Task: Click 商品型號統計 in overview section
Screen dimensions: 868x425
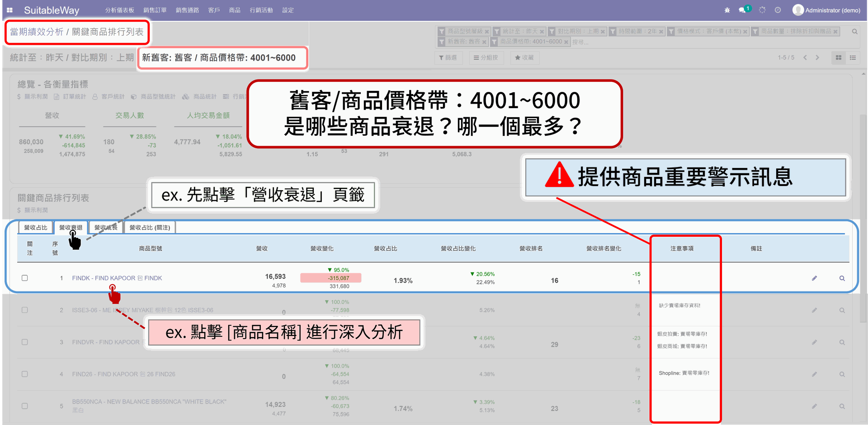Action: pyautogui.click(x=153, y=96)
